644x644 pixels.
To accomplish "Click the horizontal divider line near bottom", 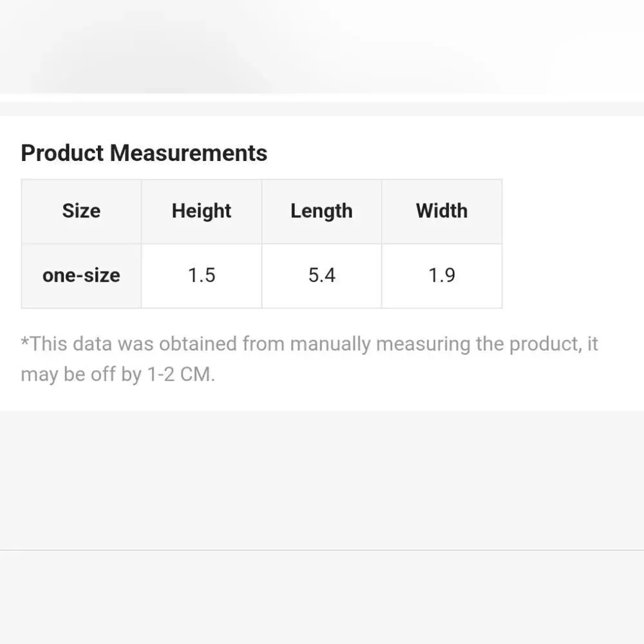I will [x=322, y=550].
